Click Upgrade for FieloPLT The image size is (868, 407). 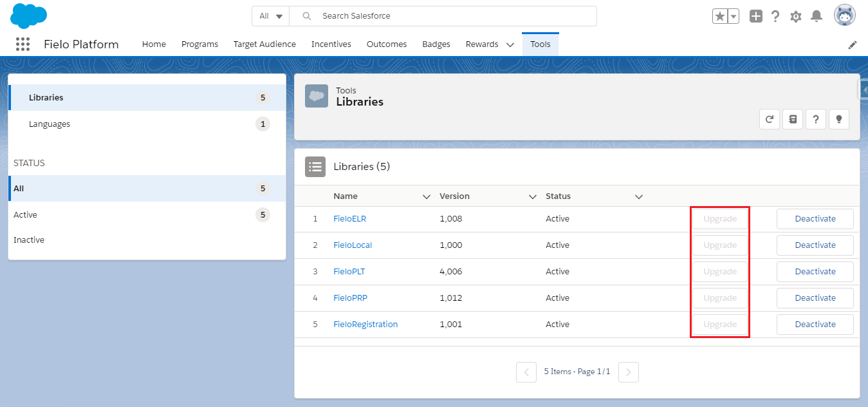click(720, 272)
